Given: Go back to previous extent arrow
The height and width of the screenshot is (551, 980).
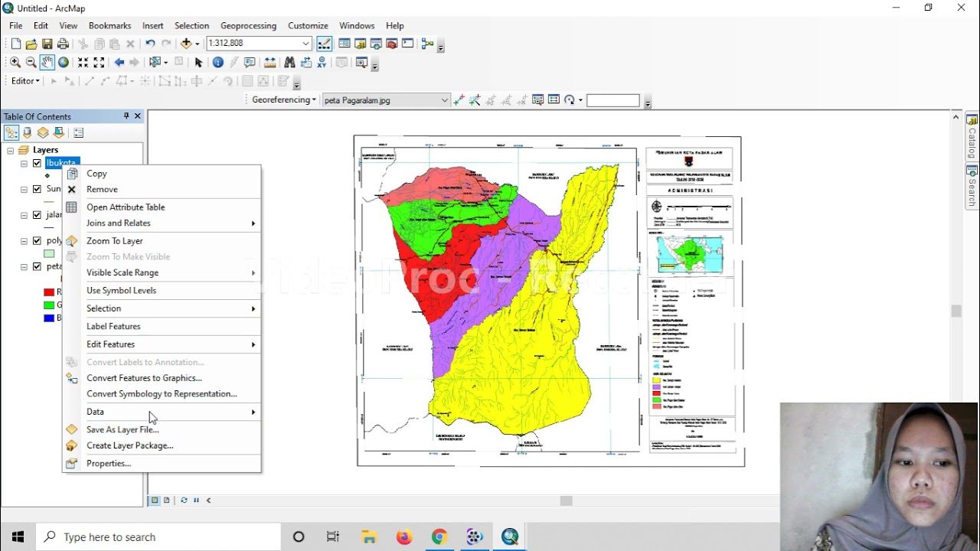Looking at the screenshot, I should 119,62.
